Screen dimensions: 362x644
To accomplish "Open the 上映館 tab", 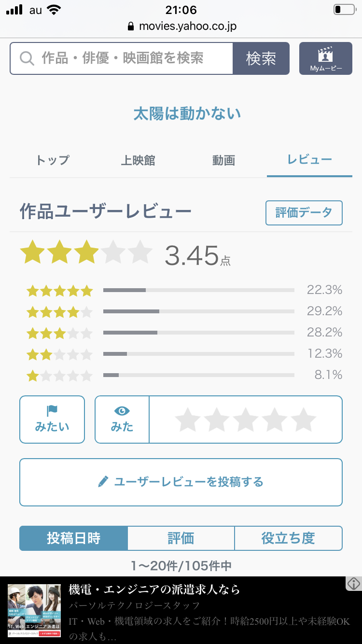I will [138, 160].
